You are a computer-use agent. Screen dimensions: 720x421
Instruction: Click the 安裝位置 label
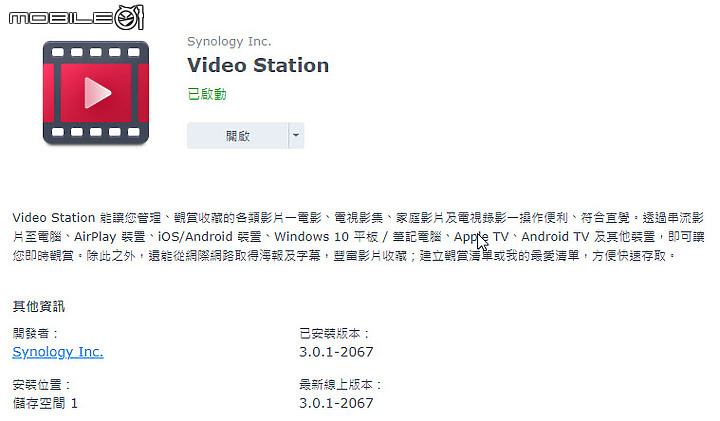[x=41, y=384]
